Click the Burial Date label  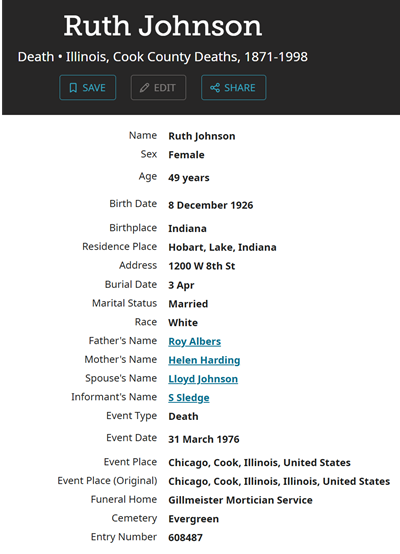tap(131, 284)
